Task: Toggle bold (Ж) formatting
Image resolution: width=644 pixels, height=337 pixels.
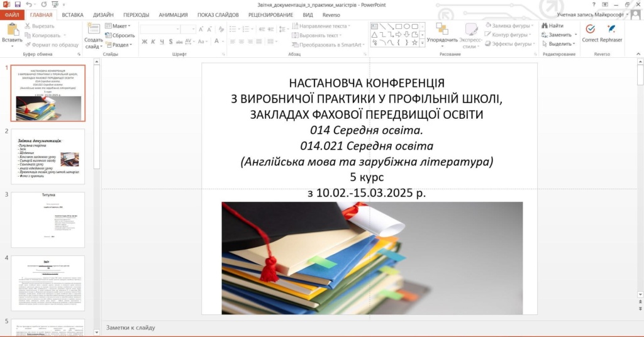Action: pyautogui.click(x=145, y=41)
